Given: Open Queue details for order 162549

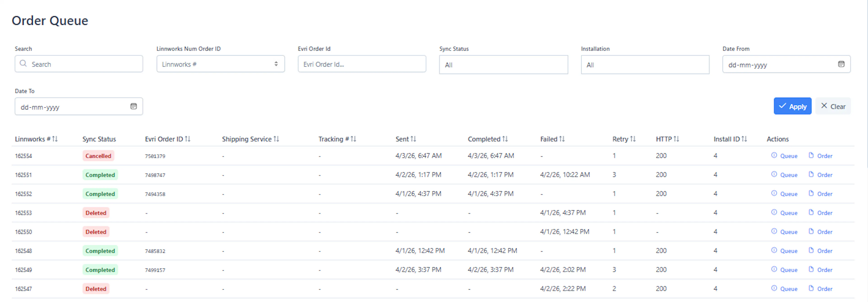Looking at the screenshot, I should coord(784,270).
